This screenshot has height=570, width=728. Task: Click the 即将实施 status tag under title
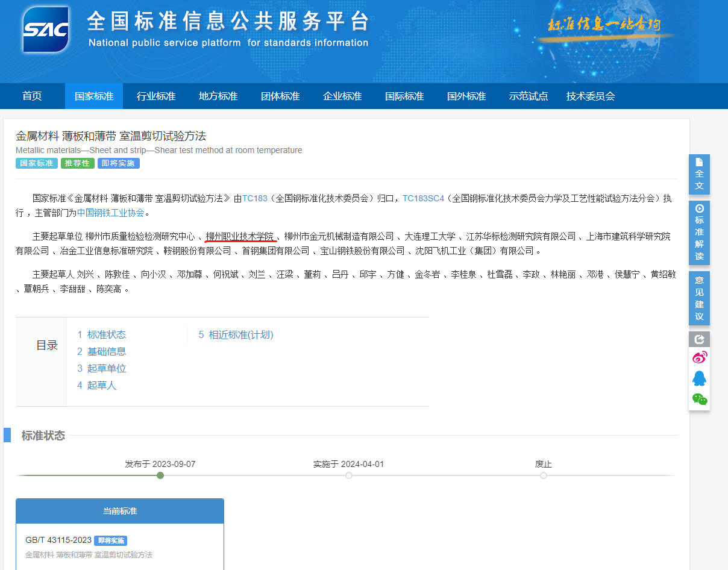(119, 163)
